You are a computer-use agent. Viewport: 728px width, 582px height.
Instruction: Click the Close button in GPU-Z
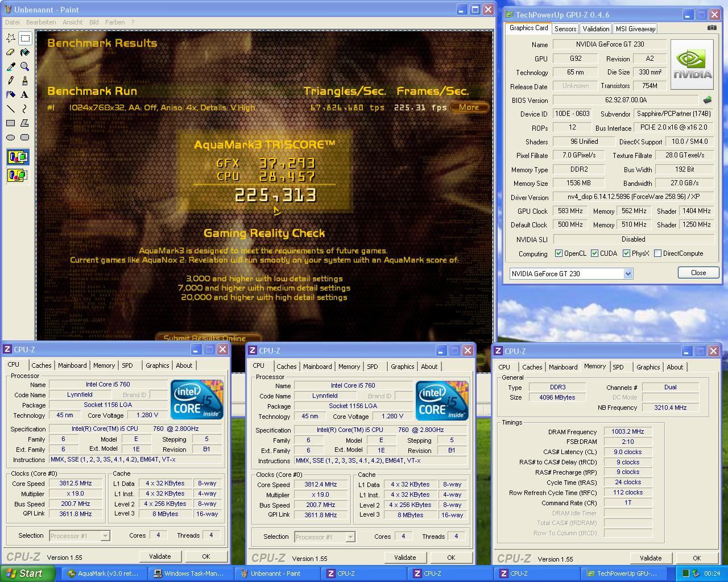click(698, 273)
